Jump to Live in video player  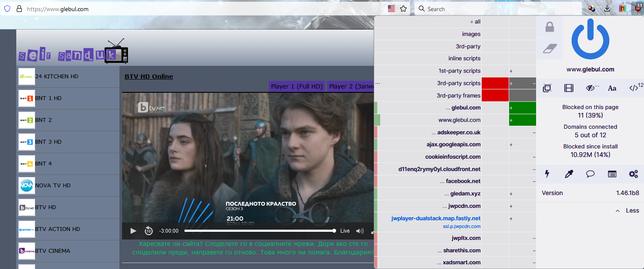345,231
